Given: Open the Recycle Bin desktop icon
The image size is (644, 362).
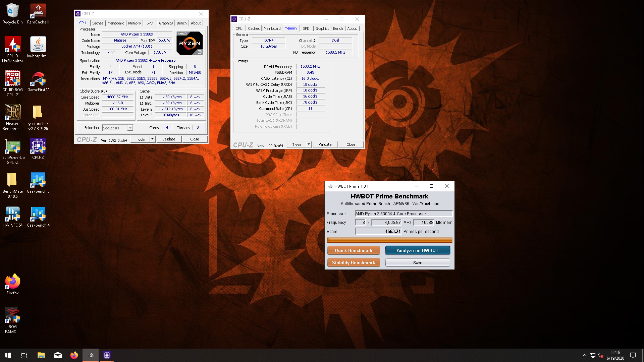Looking at the screenshot, I should pos(12,13).
